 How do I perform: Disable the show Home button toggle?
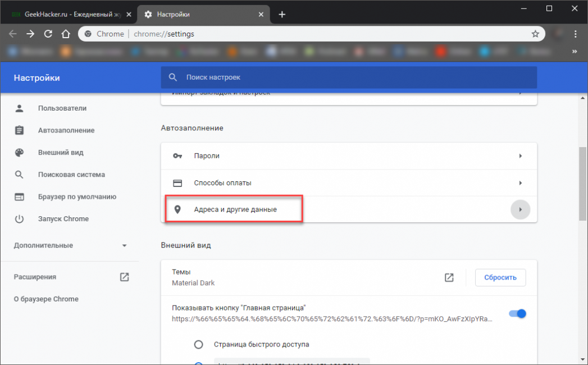pyautogui.click(x=517, y=313)
